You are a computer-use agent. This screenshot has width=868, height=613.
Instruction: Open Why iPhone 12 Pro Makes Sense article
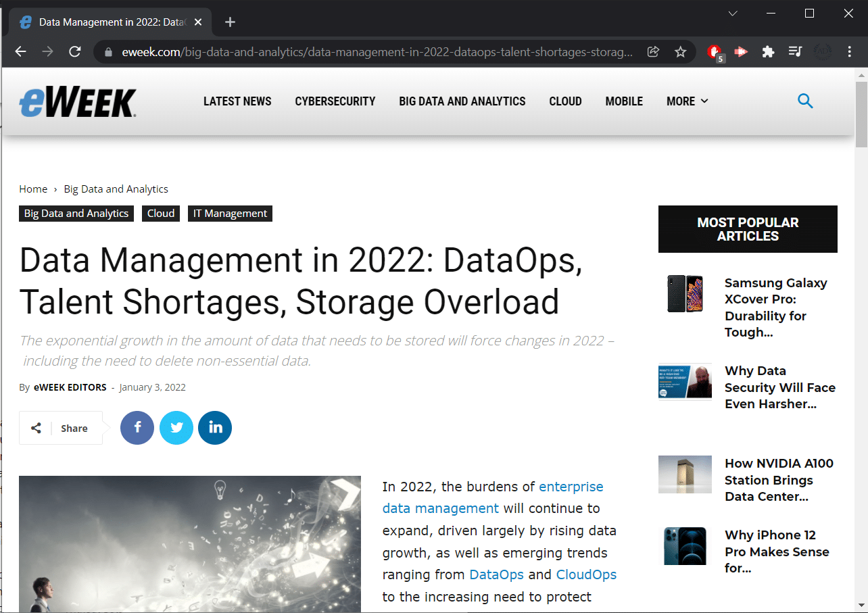[x=777, y=551]
